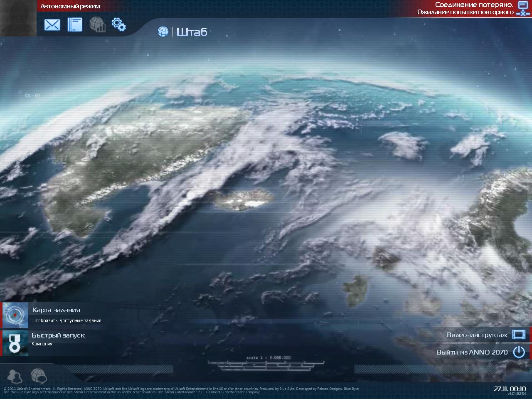The height and width of the screenshot is (399, 532).
Task: Open the globe chat icon
Action: point(39,376)
